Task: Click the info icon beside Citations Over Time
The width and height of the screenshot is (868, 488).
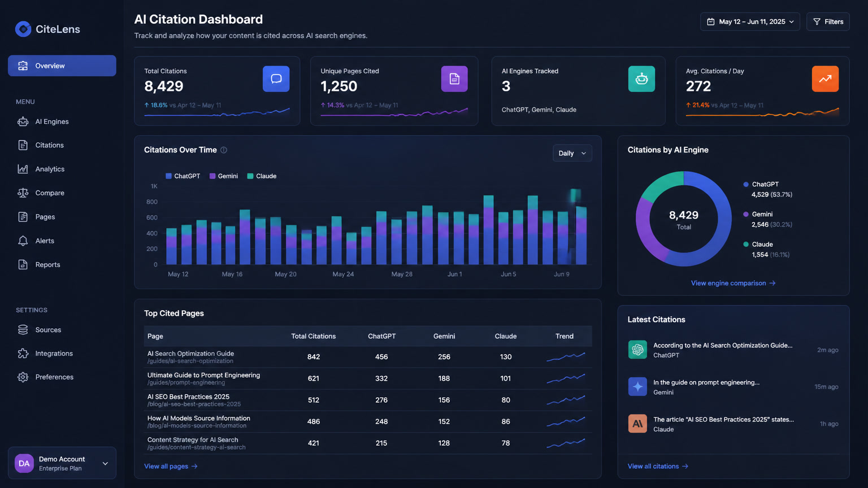Action: click(224, 150)
